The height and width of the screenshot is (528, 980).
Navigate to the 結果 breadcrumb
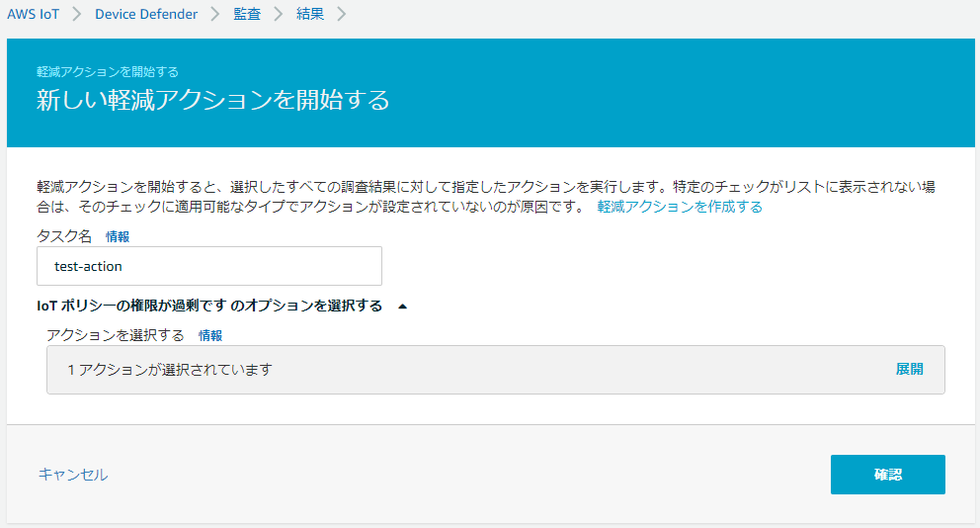(x=310, y=15)
